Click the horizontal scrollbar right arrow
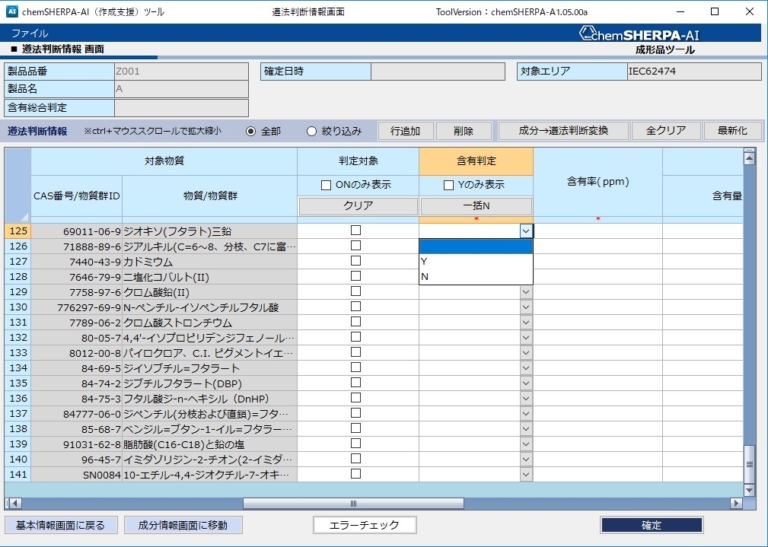Screen dimensions: 768x547 736,503
